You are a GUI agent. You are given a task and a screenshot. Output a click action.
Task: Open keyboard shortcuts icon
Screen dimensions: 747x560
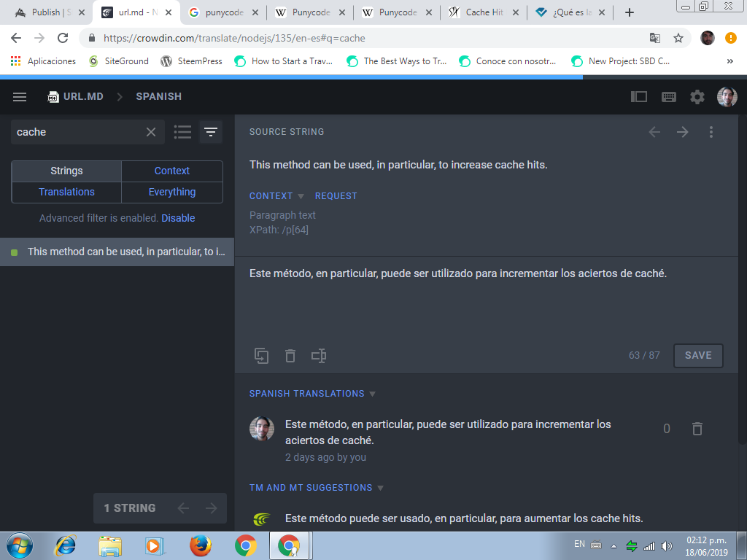coord(668,97)
